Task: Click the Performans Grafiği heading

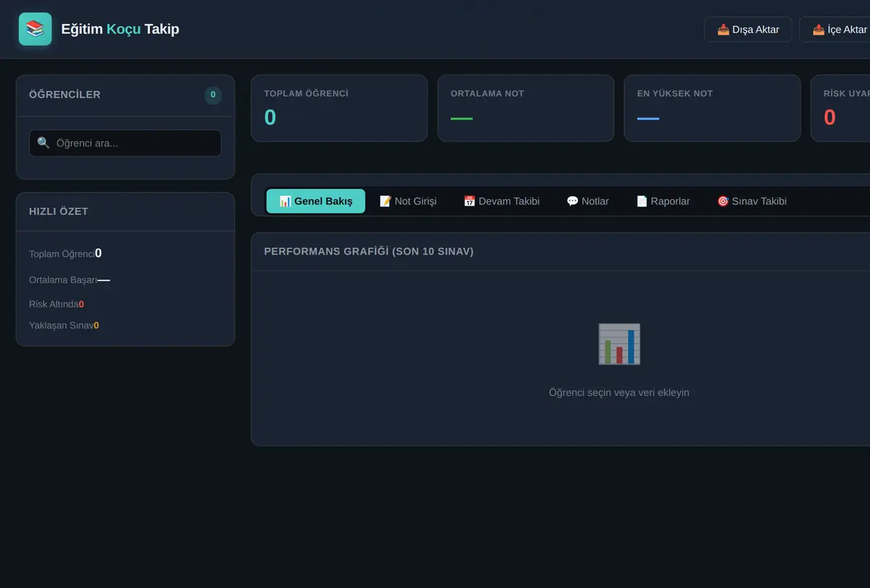Action: (369, 252)
